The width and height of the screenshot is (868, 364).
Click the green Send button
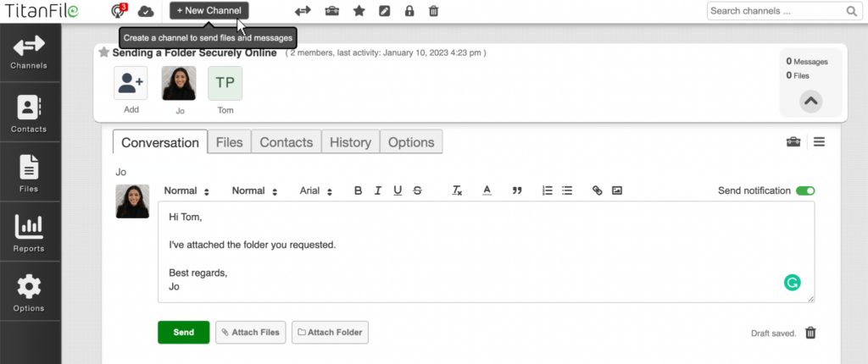(x=183, y=333)
